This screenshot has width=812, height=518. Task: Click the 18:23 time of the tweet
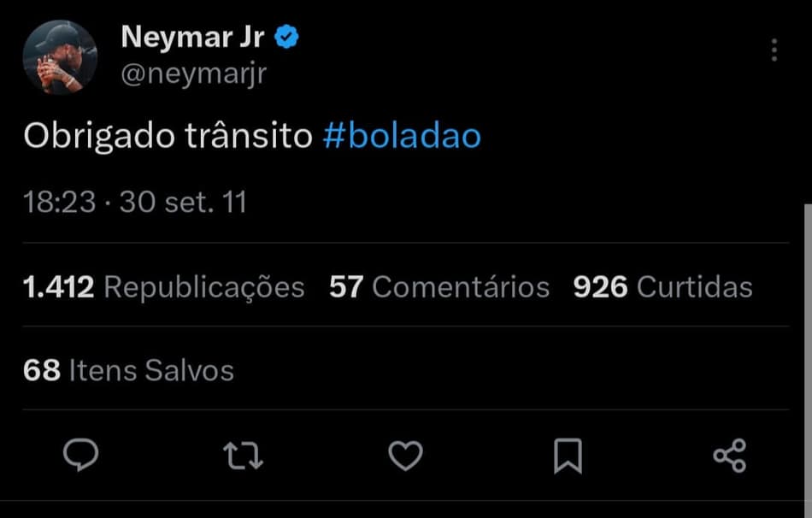coord(59,203)
